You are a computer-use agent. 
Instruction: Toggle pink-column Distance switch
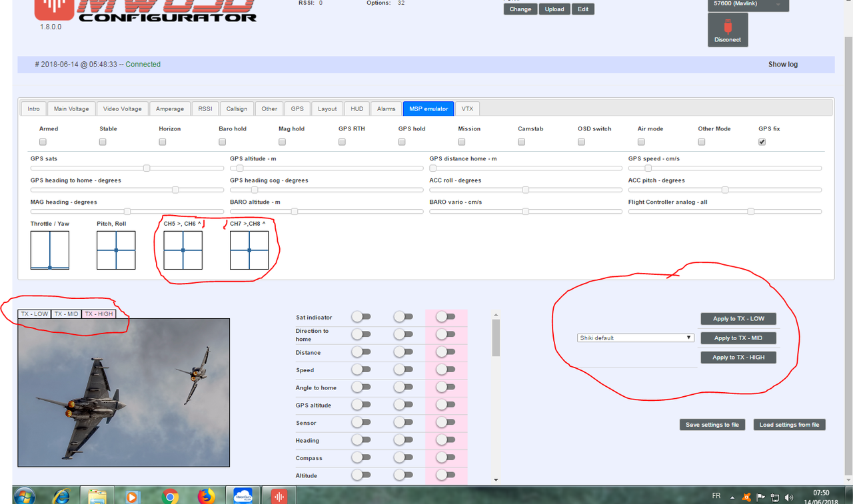pos(445,352)
